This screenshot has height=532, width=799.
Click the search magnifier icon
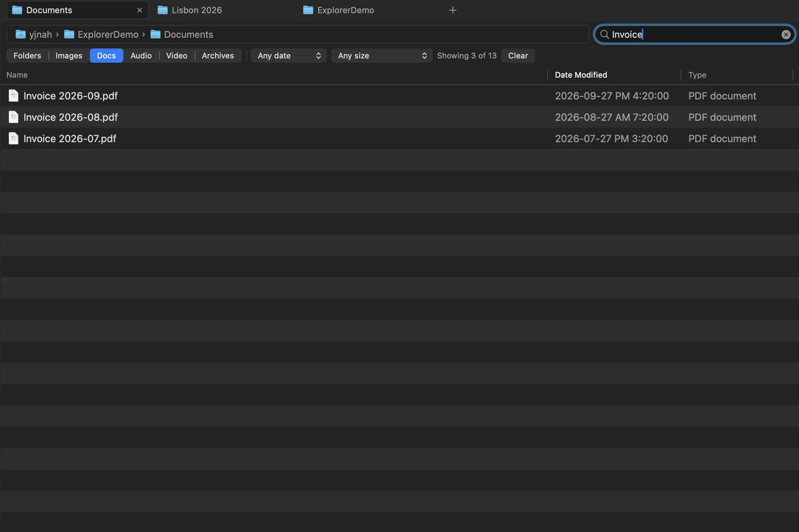[x=604, y=34]
